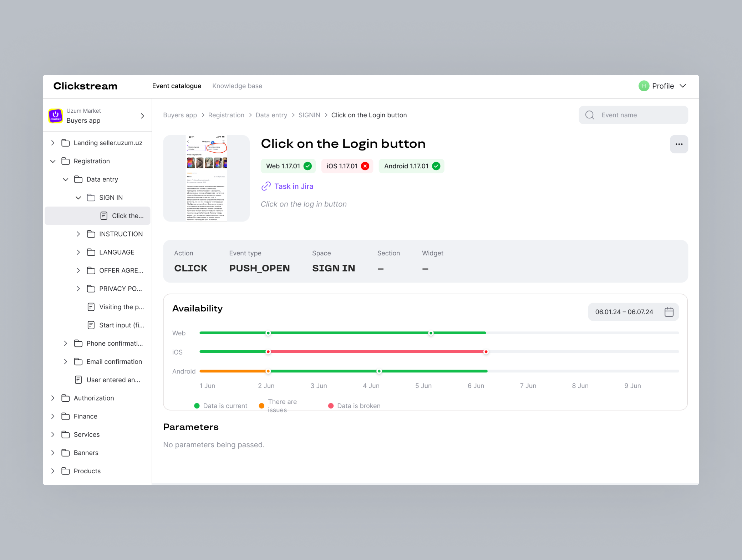Screen dimensions: 742x560
Task: Collapse the Registration folder
Action: pyautogui.click(x=53, y=161)
